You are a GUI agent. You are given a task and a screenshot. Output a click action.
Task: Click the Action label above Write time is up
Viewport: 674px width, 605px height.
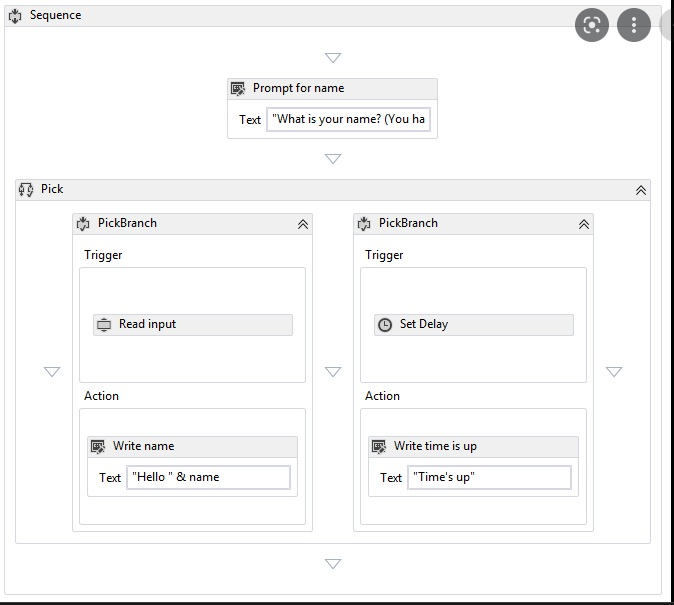coord(382,396)
